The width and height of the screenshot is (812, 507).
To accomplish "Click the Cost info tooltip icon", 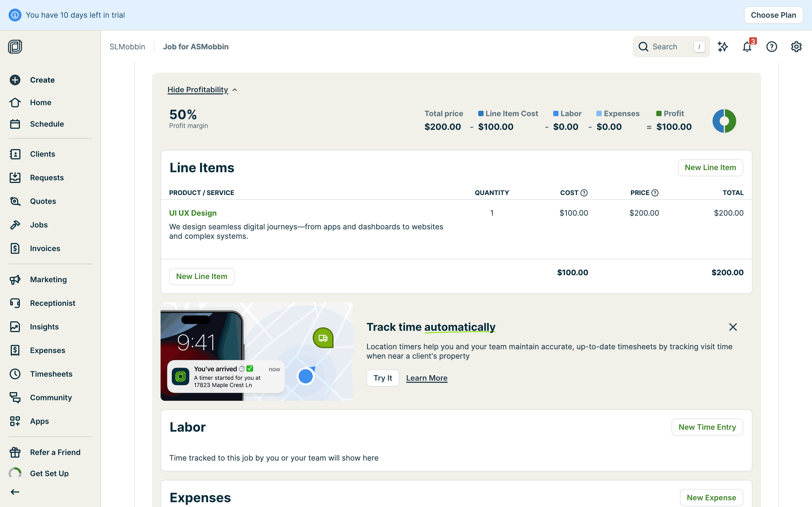I will [x=584, y=193].
